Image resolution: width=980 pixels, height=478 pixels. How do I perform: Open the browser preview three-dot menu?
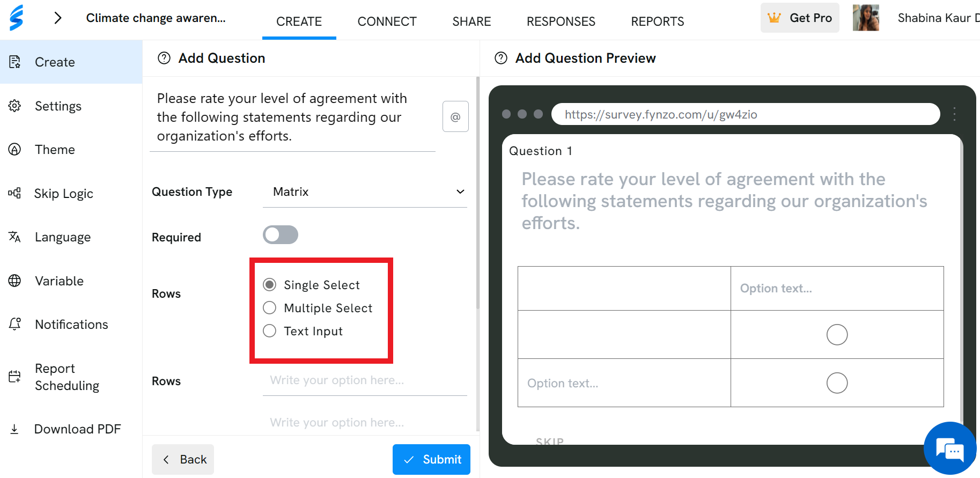(954, 114)
